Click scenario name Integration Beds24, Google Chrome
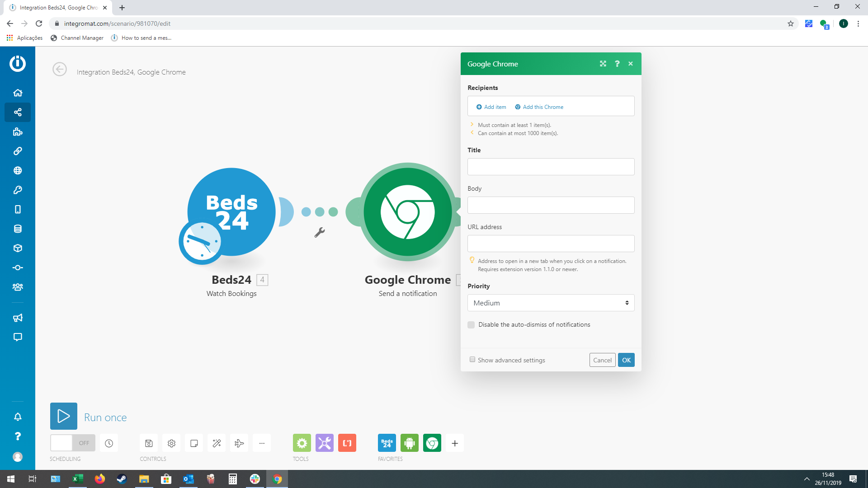868x488 pixels. coord(131,72)
